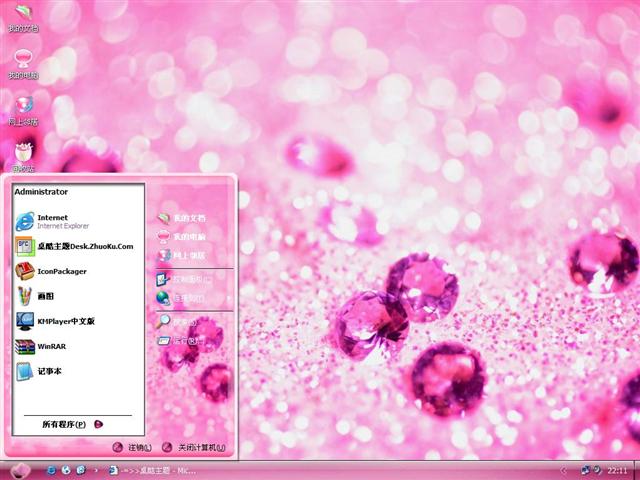Switch to the 桌酷主题 taskbar window
The height and width of the screenshot is (480, 640).
(155, 470)
